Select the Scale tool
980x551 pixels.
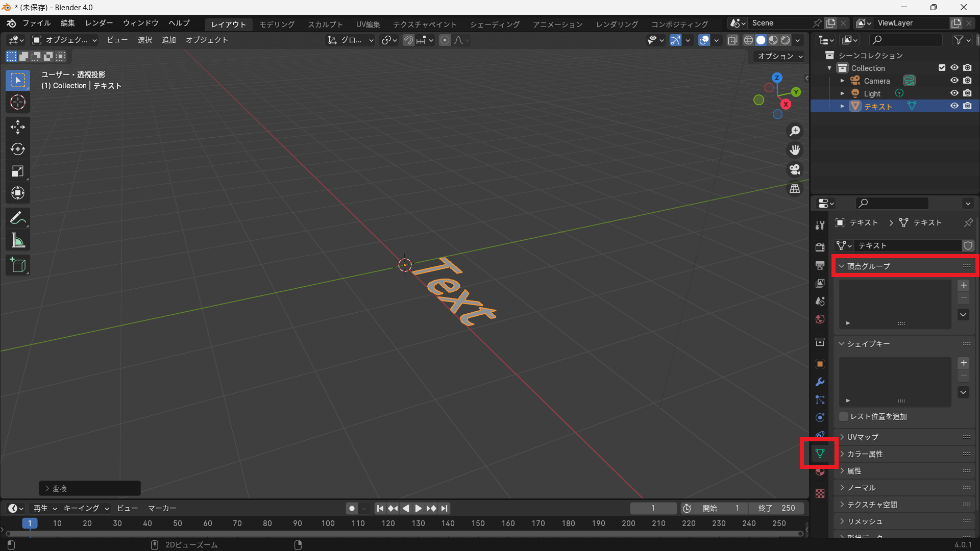pos(18,171)
